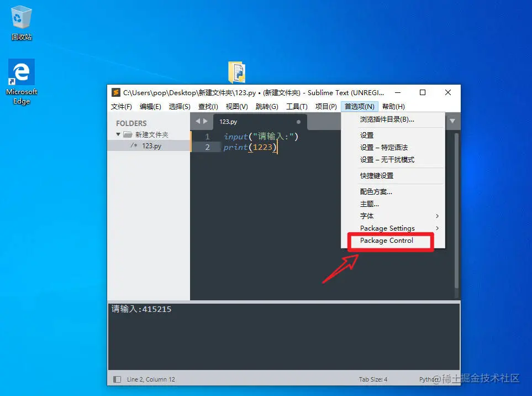Click the build output text 请输入:415215

[141, 309]
